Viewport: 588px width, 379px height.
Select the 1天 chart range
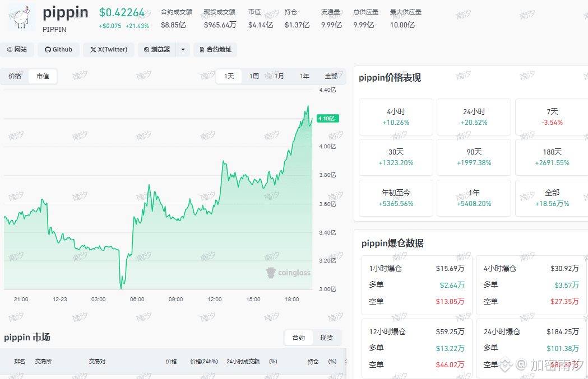point(229,76)
